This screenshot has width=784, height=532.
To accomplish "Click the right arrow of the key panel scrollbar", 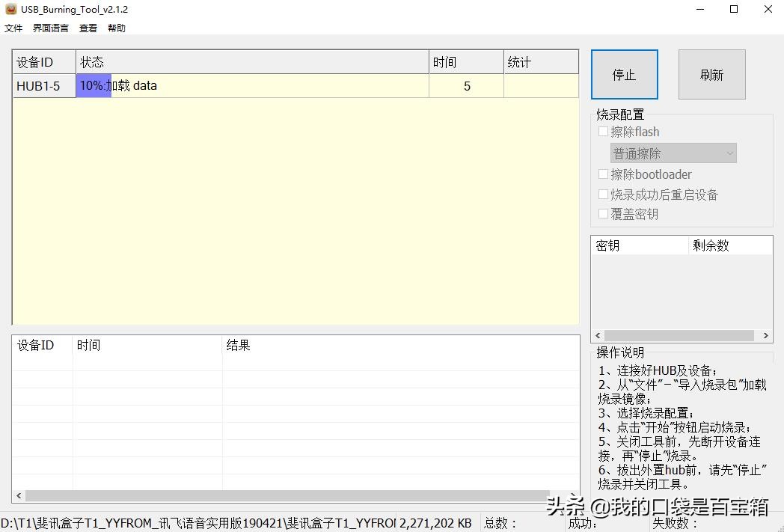I will click(x=766, y=335).
